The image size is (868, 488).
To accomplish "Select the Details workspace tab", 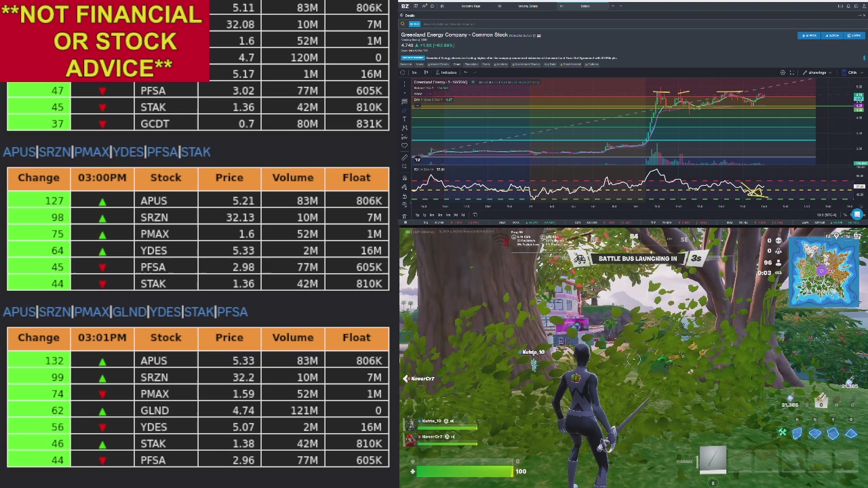I will coord(585,6).
